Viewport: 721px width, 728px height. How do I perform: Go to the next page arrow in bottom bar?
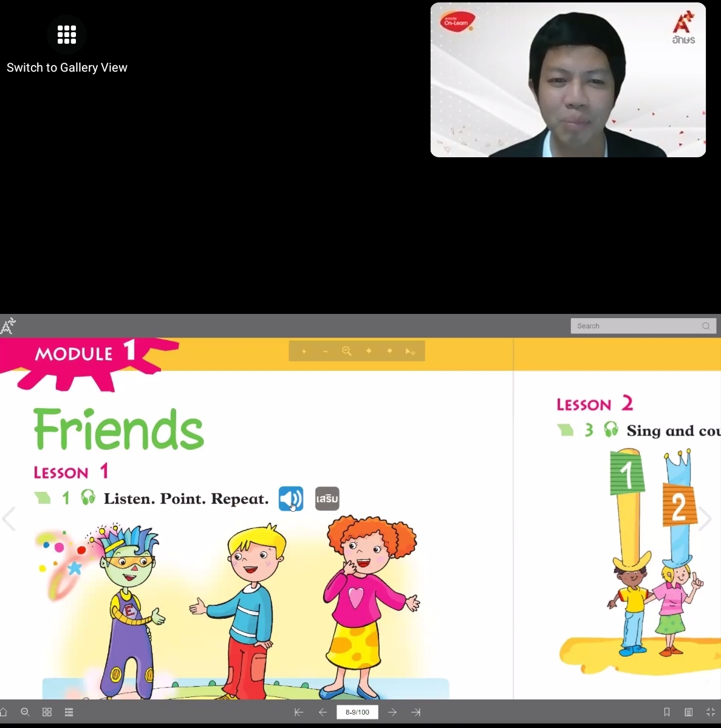pos(392,712)
